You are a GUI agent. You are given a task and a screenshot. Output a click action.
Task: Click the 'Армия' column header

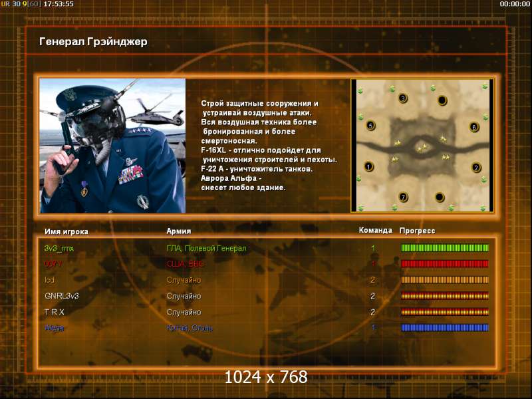pos(179,231)
